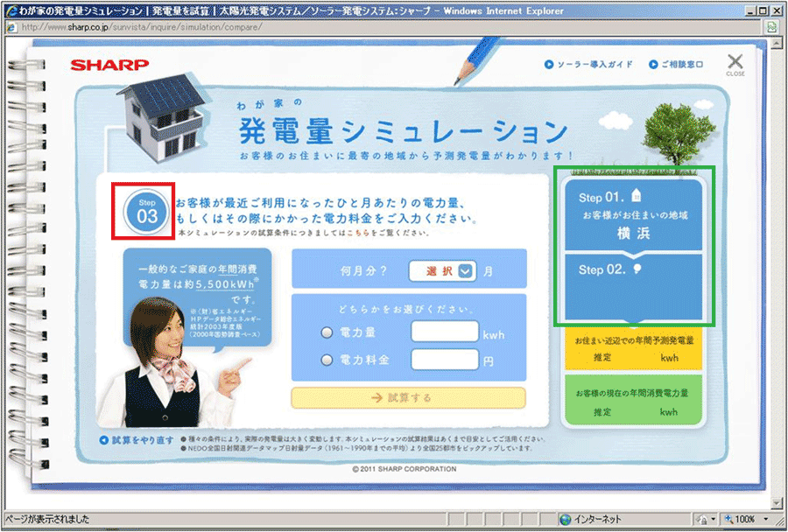Screen dimensions: 788x532
Task: Click the Step 02 panel
Action: pos(633,287)
